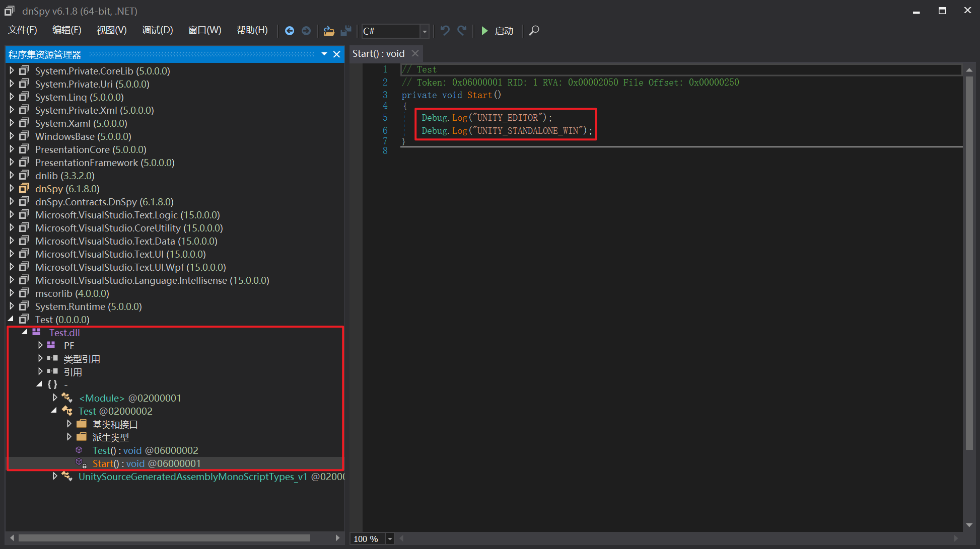This screenshot has height=549, width=980.
Task: Click the open file folder icon
Action: [x=329, y=31]
